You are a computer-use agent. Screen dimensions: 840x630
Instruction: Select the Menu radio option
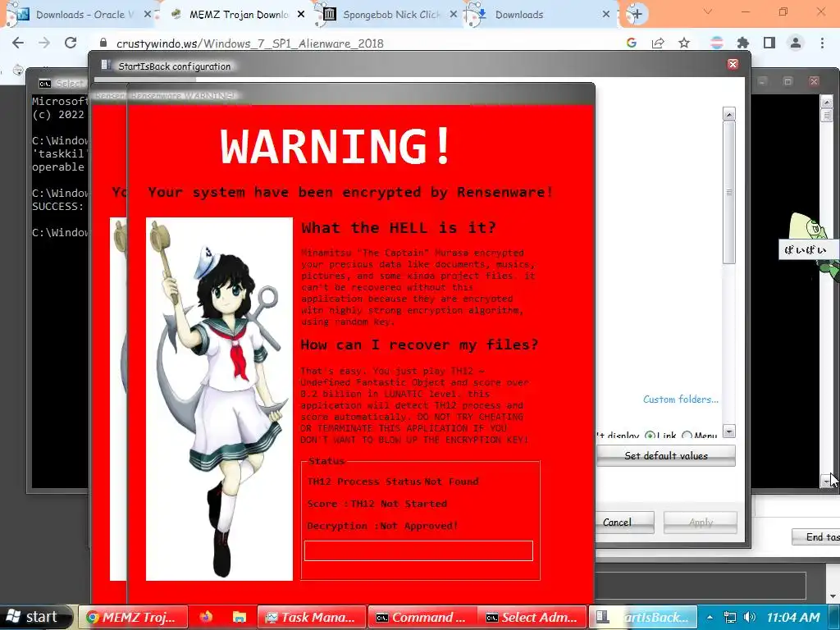click(687, 436)
